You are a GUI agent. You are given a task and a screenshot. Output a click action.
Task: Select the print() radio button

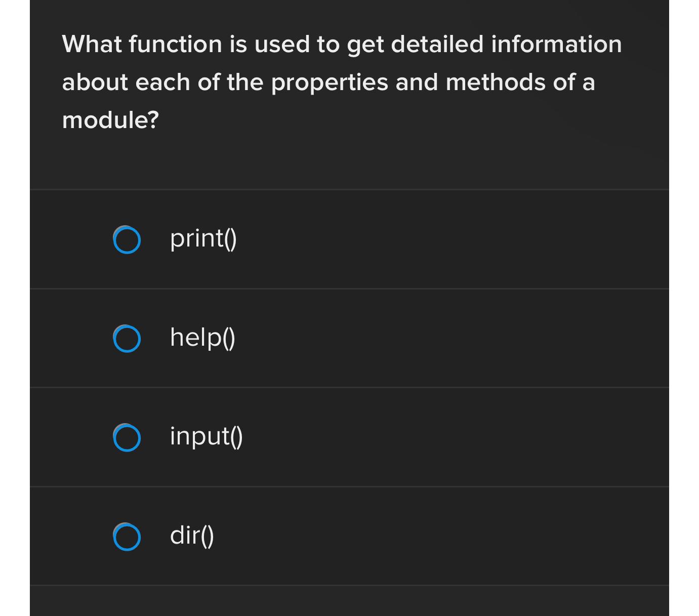(x=128, y=240)
